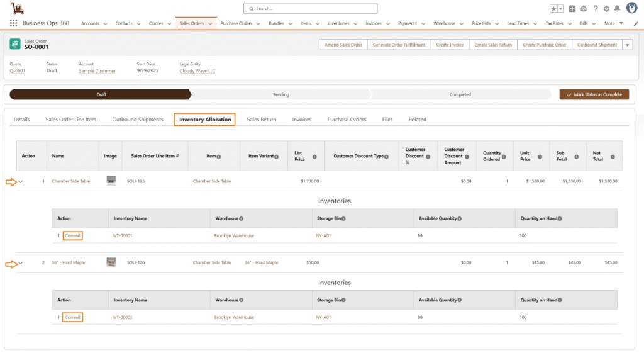The width and height of the screenshot is (644, 353).
Task: Expand more actions next to Outbound Shipment
Action: point(628,45)
